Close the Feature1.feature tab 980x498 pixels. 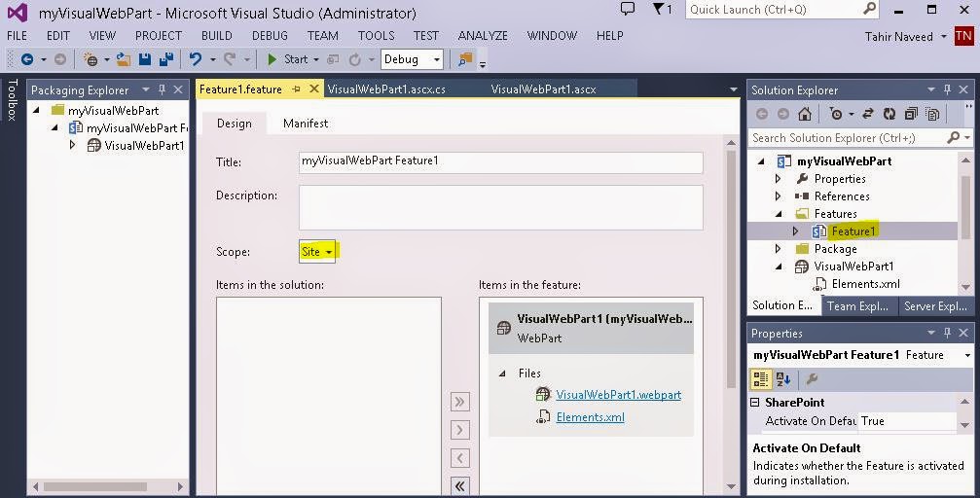tap(314, 89)
